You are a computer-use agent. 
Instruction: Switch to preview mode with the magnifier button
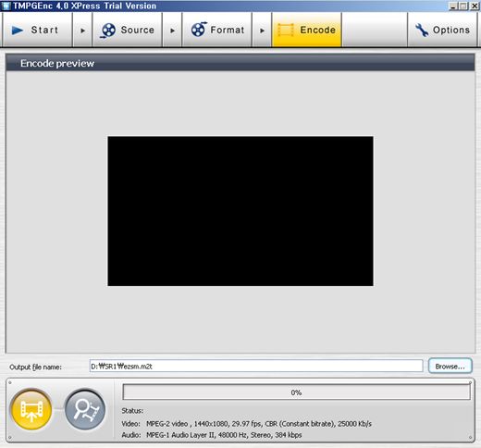(85, 409)
